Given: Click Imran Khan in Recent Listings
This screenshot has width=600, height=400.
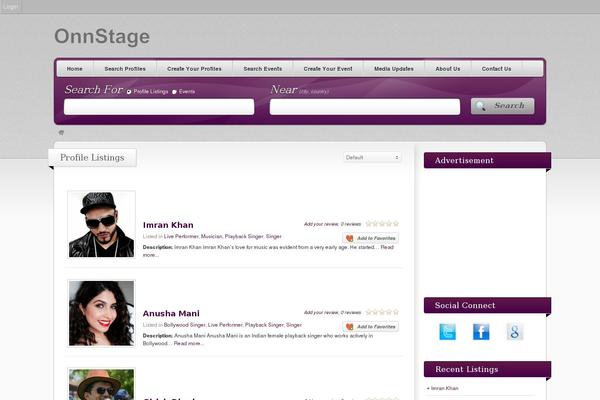Looking at the screenshot, I should coord(444,388).
